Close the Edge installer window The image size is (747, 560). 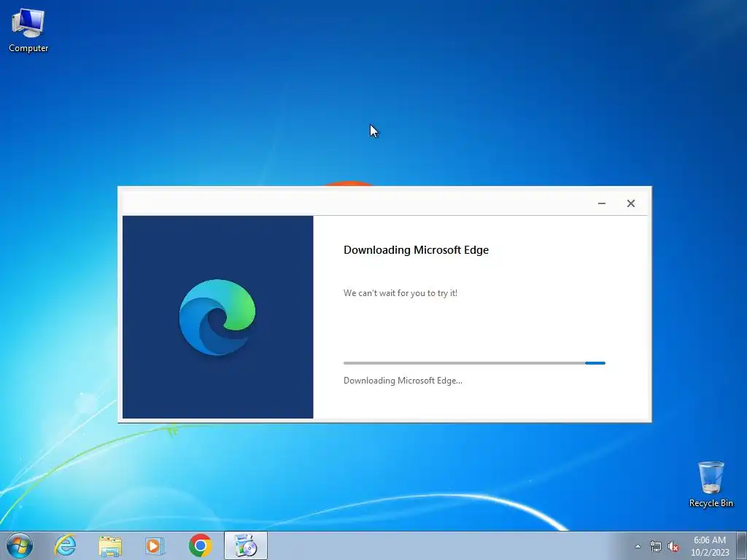(x=631, y=203)
